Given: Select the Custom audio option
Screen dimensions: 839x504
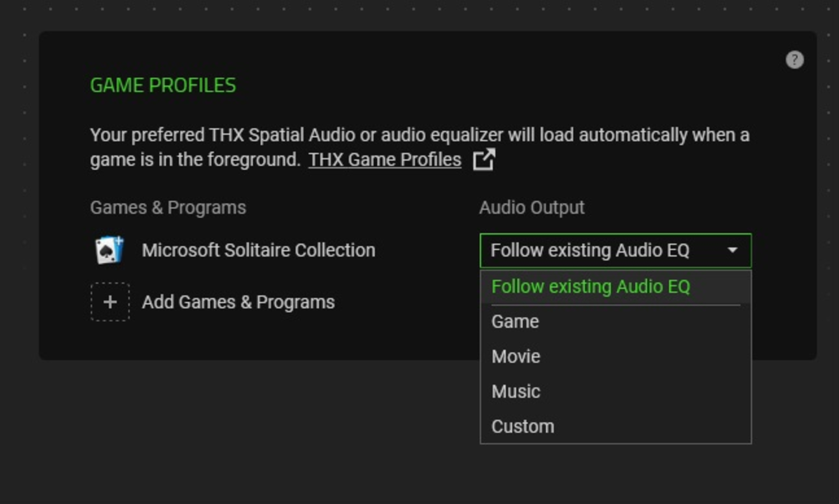Looking at the screenshot, I should (522, 426).
